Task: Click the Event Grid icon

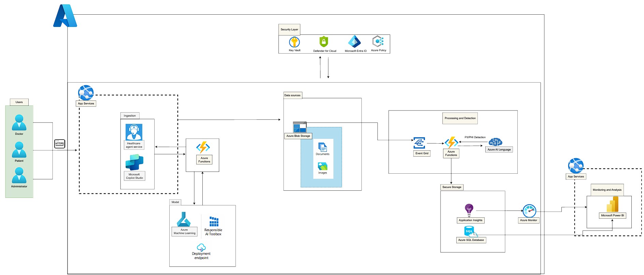Action: 419,143
